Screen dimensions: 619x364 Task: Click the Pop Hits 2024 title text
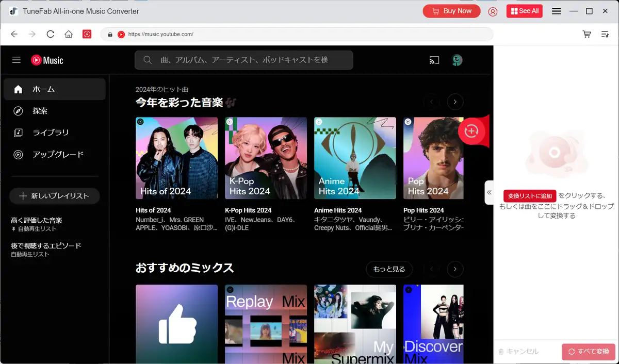[x=423, y=210]
